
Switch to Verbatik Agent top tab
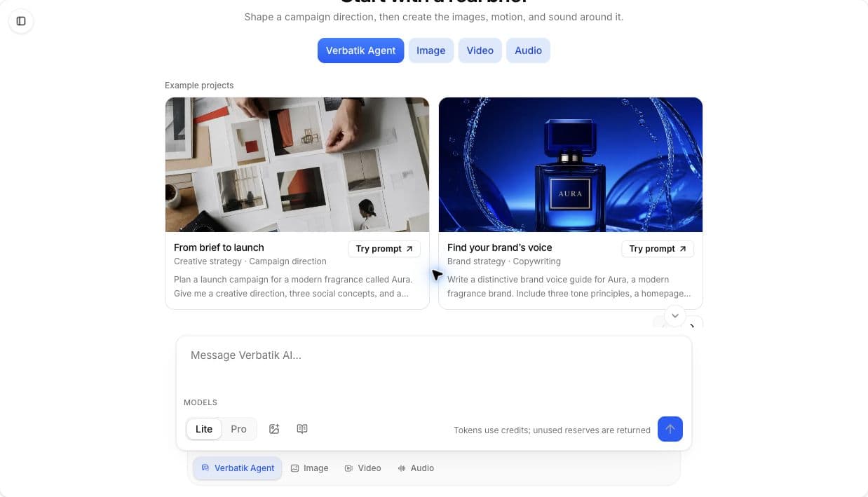click(360, 50)
